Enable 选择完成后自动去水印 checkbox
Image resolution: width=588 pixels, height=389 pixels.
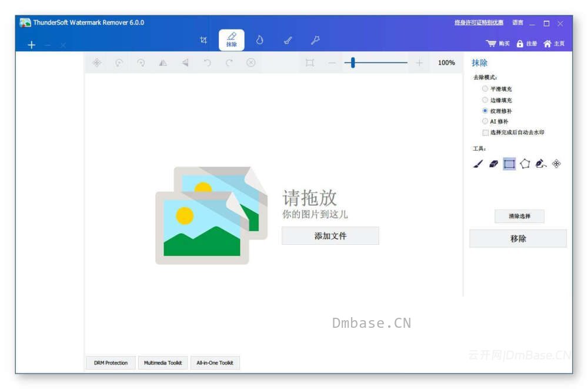pos(485,132)
